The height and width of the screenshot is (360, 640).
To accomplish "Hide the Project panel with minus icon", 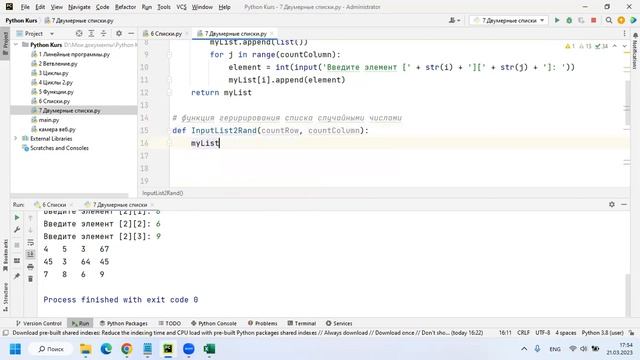I will (x=131, y=33).
